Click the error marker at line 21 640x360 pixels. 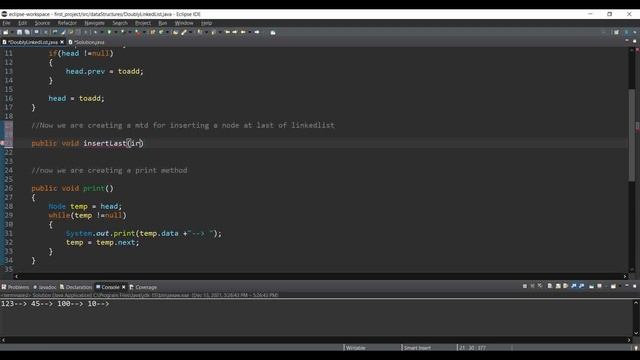[x=3, y=143]
